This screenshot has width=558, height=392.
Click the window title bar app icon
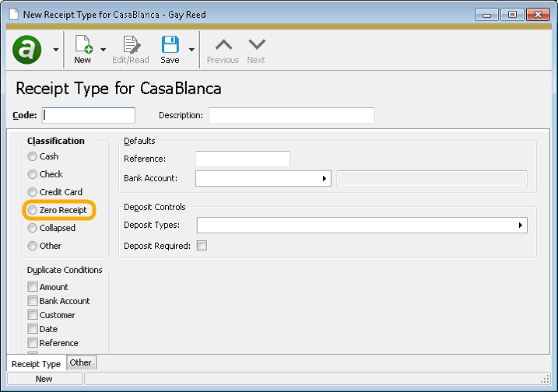coord(12,14)
